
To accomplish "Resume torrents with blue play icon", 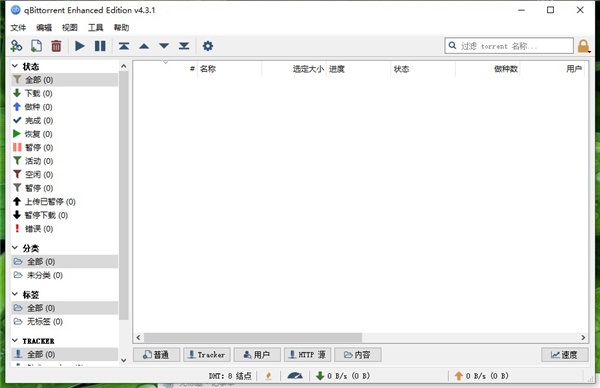I will coord(80,46).
